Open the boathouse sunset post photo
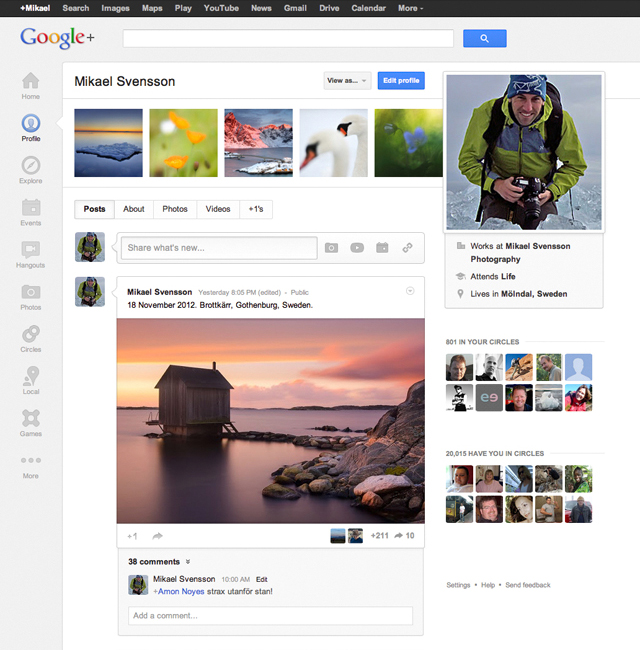 tap(271, 421)
